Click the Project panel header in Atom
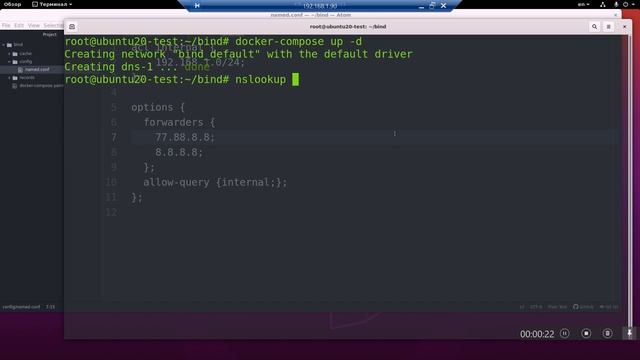Viewport: 640px width, 360px height. coord(49,35)
